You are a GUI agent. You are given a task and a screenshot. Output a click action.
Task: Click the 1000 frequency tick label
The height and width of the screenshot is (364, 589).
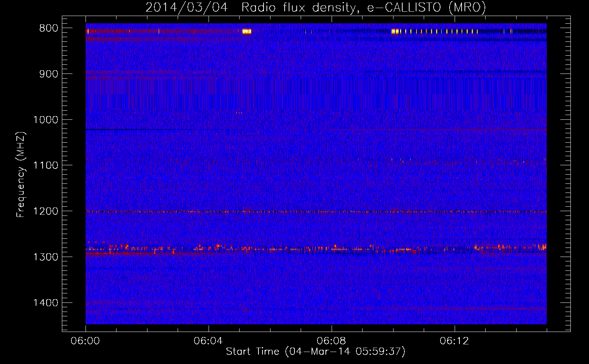click(46, 120)
